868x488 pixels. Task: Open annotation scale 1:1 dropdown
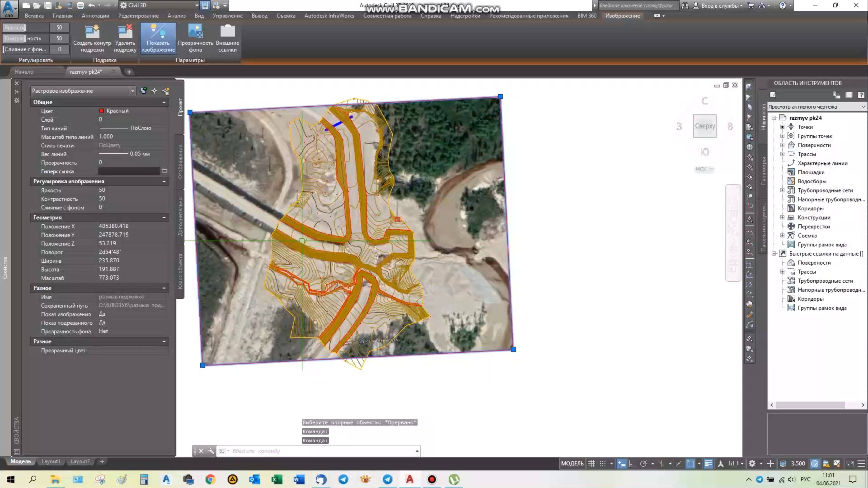(x=736, y=463)
